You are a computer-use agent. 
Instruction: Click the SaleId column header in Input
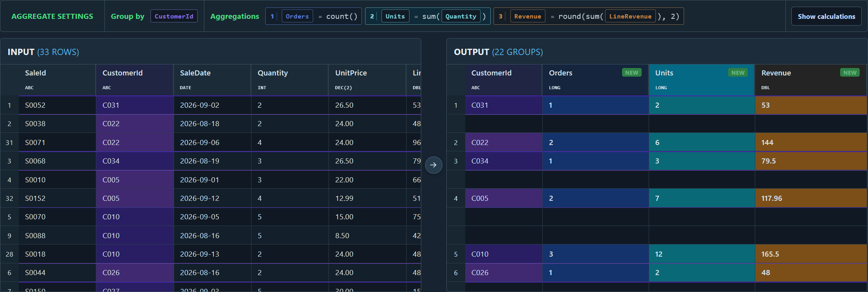pyautogui.click(x=57, y=80)
